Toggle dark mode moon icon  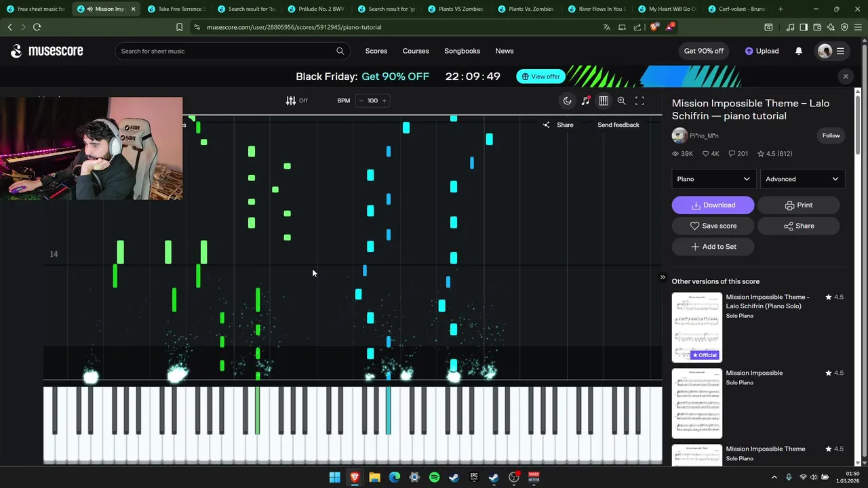pos(568,100)
